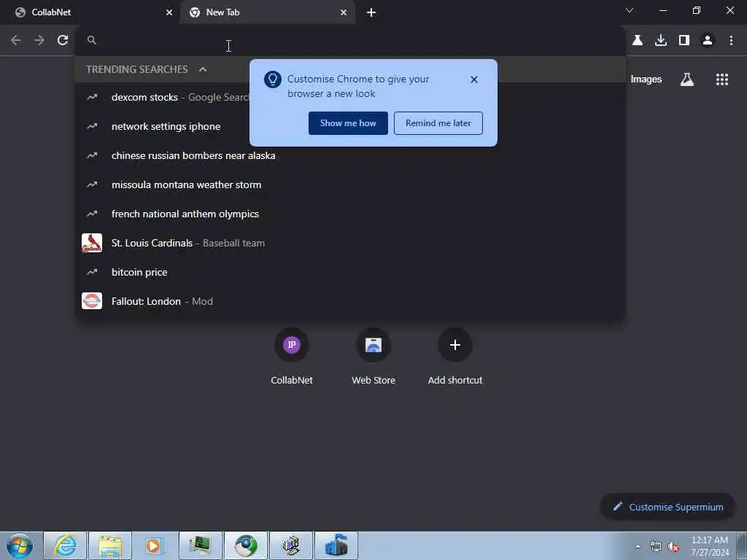The image size is (747, 560).
Task: Open a new browser tab
Action: [x=371, y=12]
